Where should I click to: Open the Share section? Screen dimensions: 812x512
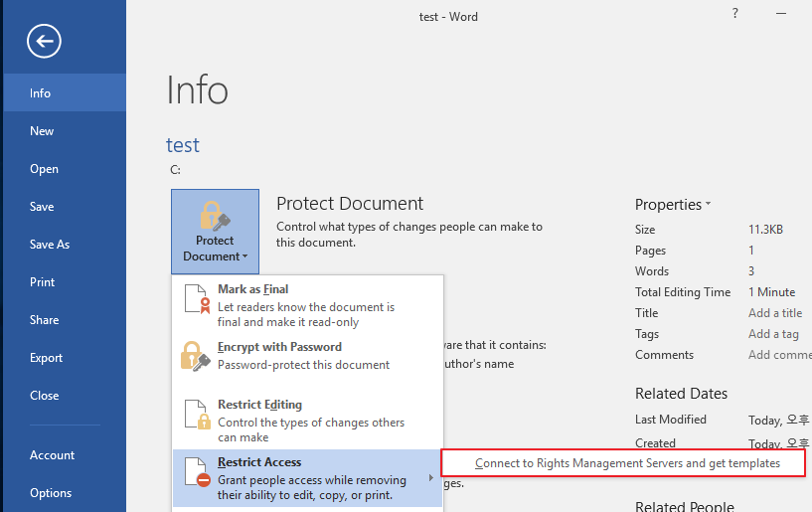coord(65,320)
